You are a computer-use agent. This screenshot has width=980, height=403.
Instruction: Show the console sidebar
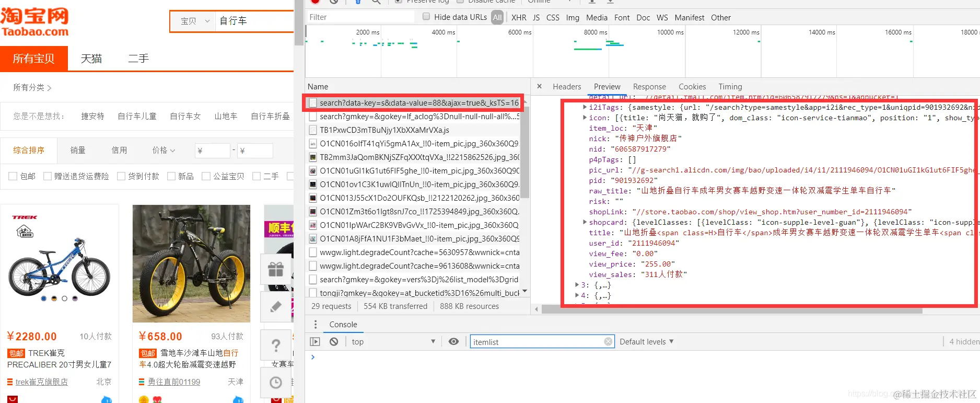[x=315, y=341]
